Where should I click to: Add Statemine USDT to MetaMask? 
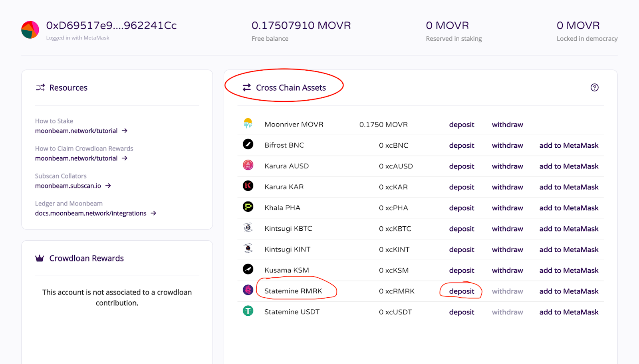[x=569, y=312]
